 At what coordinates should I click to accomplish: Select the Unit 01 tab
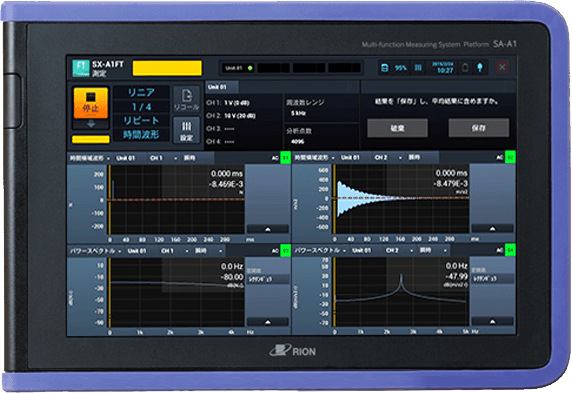(x=222, y=87)
